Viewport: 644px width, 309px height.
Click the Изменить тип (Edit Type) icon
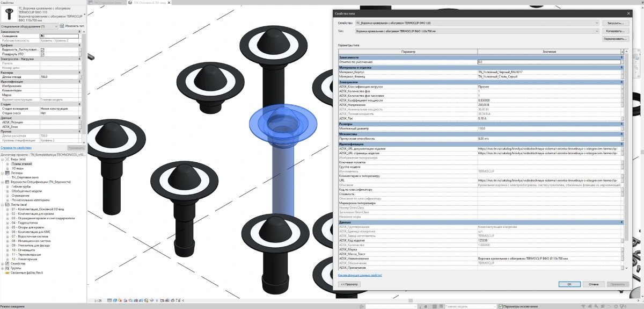point(61,26)
